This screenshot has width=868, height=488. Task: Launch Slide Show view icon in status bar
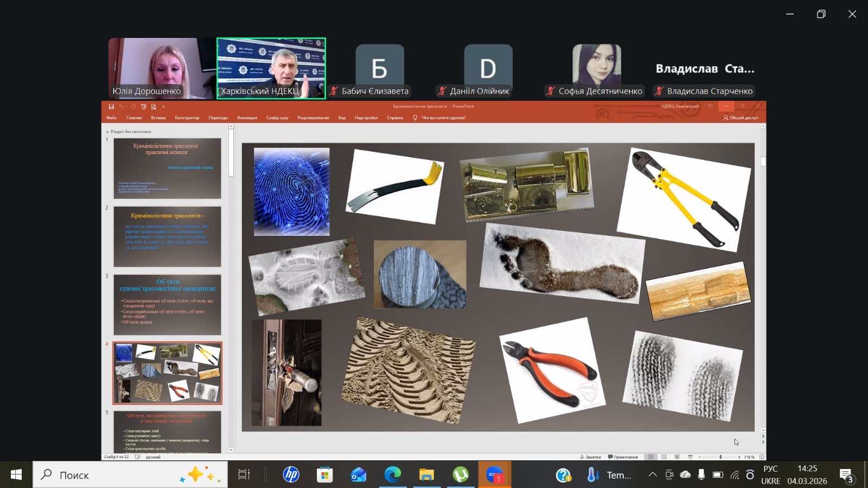pos(690,457)
